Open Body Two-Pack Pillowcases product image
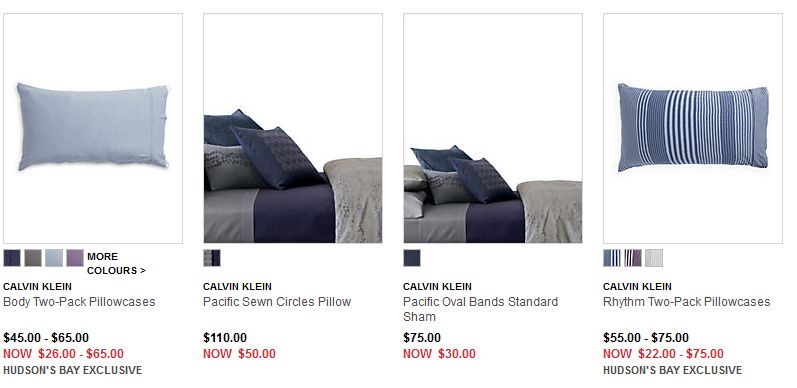 tap(93, 128)
